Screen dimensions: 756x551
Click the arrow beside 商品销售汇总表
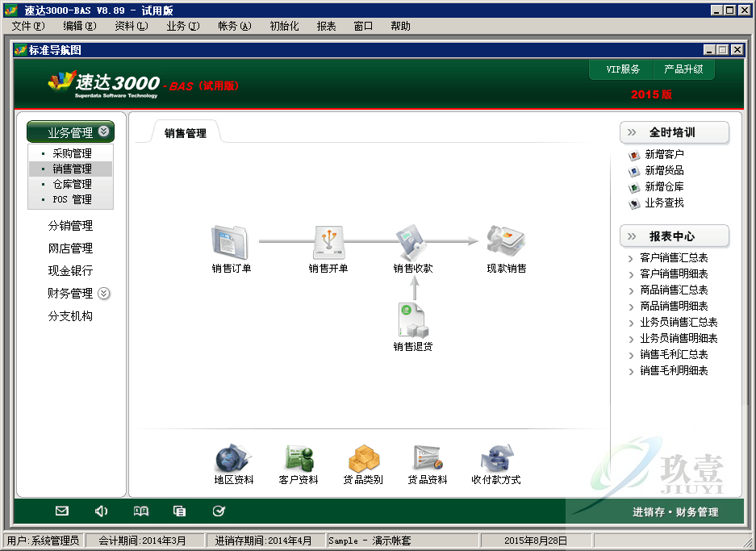(x=631, y=291)
